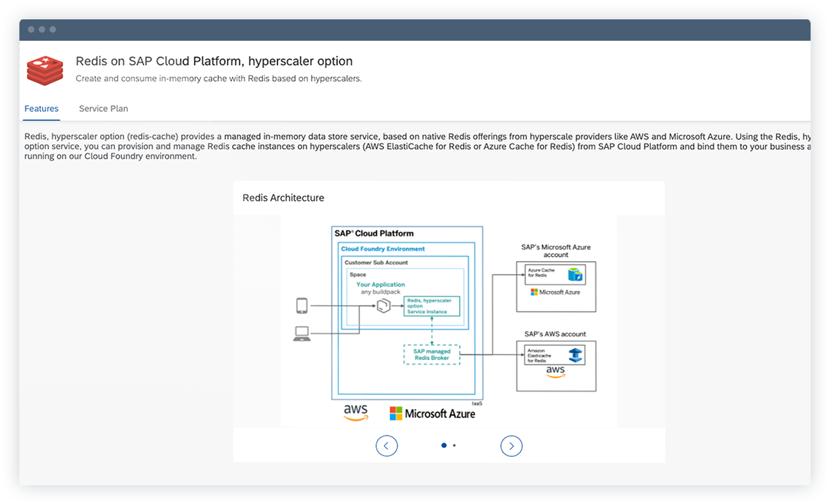Go back using the left carousel arrow
This screenshot has height=504, width=830.
(x=387, y=446)
